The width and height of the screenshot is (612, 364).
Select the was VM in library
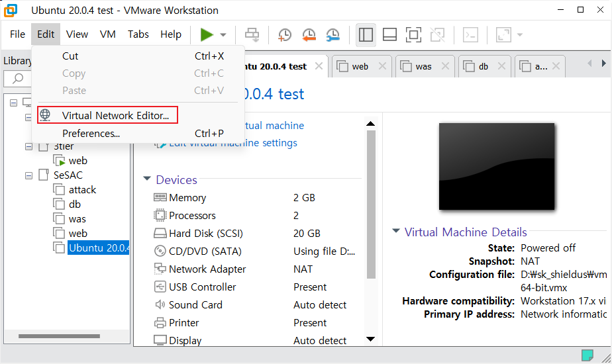point(77,219)
